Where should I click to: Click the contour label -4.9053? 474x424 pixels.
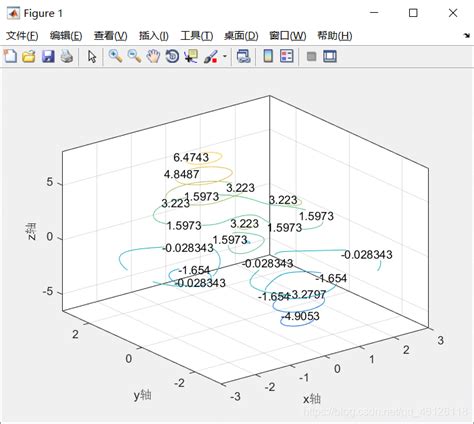pyautogui.click(x=300, y=316)
